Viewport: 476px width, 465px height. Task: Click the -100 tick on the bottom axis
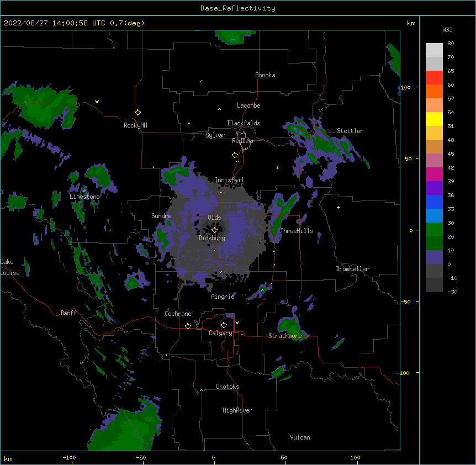click(x=69, y=457)
